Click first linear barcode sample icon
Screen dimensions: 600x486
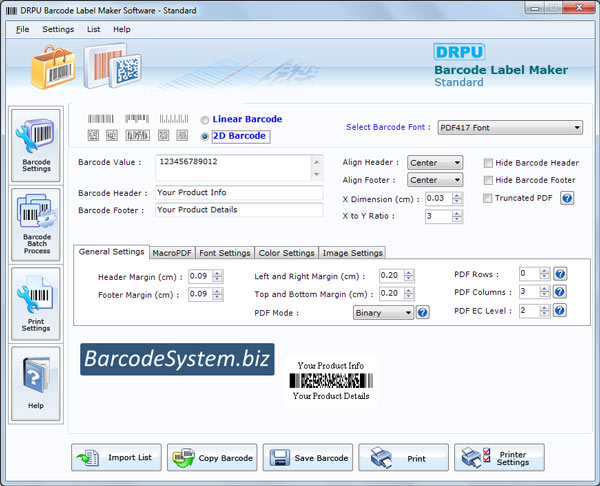coord(101,119)
